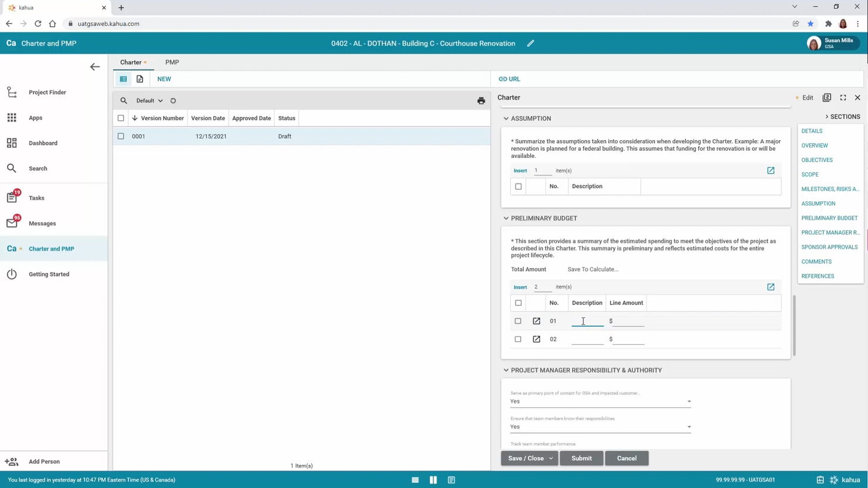Screen dimensions: 868x488
Task: Open the Apps panel icon
Action: tap(12, 117)
